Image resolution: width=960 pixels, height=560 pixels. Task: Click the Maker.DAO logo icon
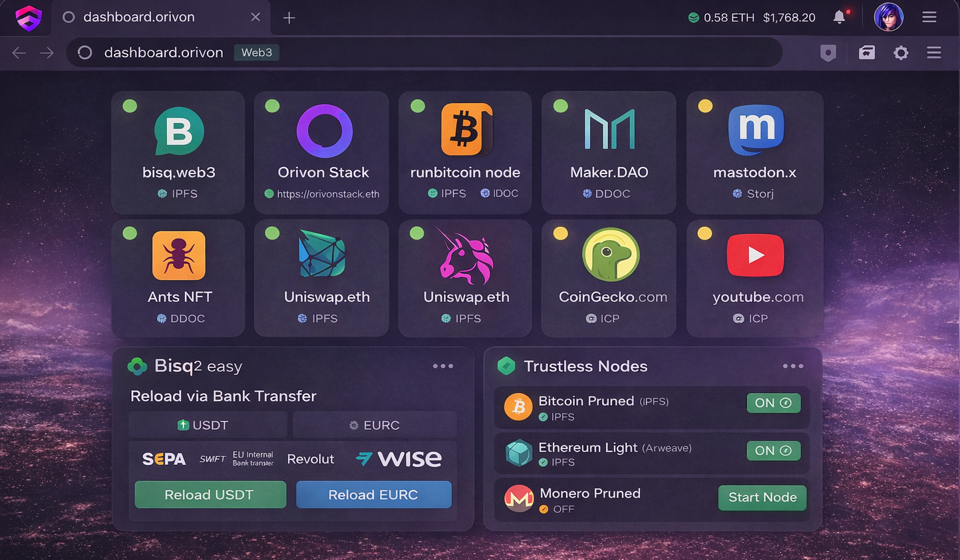click(x=609, y=129)
